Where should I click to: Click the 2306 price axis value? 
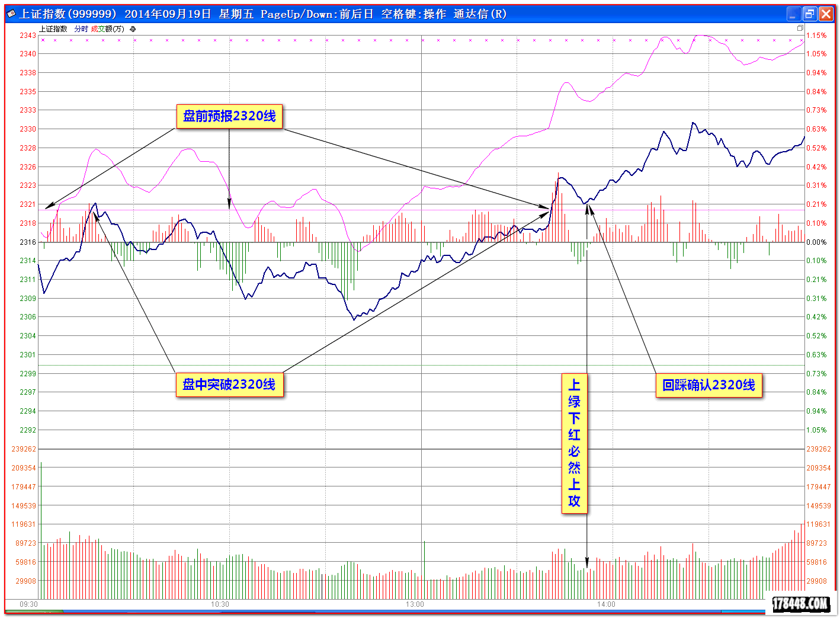click(x=28, y=317)
